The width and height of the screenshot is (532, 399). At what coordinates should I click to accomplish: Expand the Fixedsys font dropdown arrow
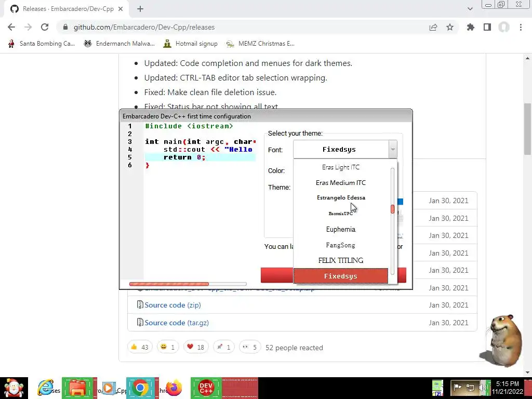[393, 149]
